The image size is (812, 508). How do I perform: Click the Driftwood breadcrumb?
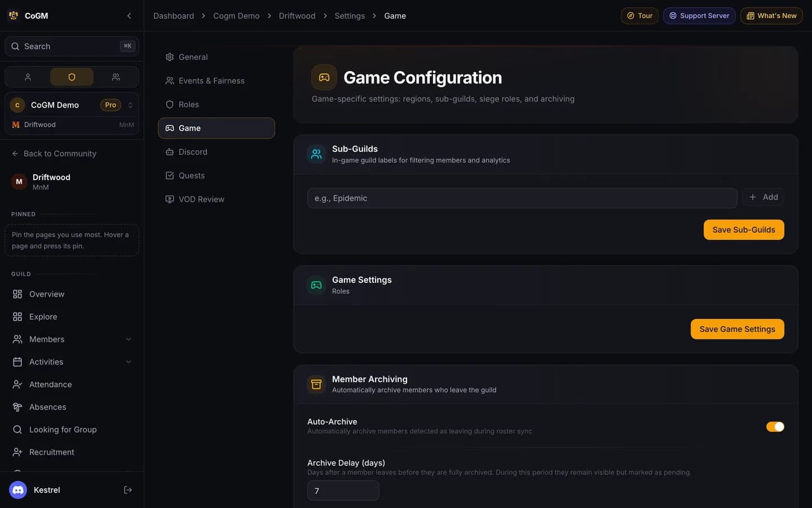click(297, 16)
